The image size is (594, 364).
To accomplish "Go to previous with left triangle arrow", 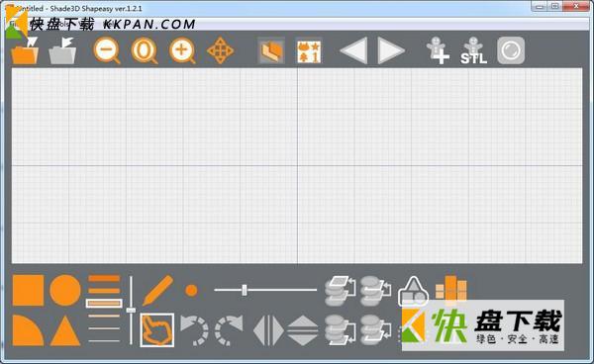I will [353, 50].
